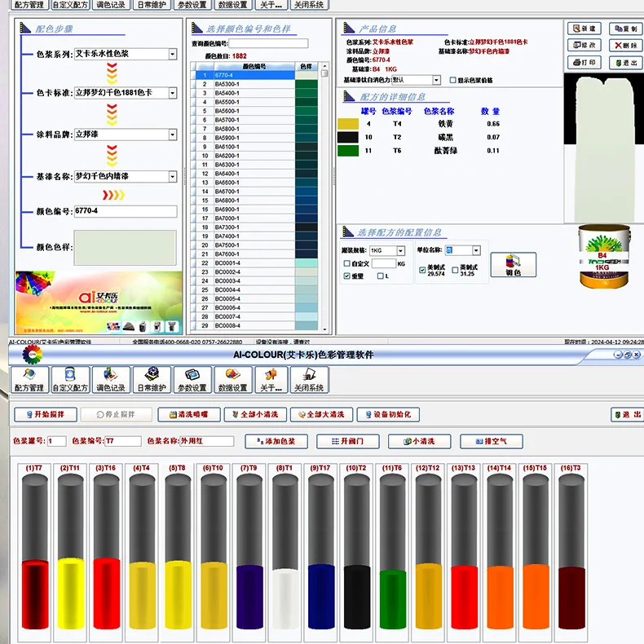Click the disabled 停止搅拌 button
The image size is (644, 644).
(x=117, y=414)
